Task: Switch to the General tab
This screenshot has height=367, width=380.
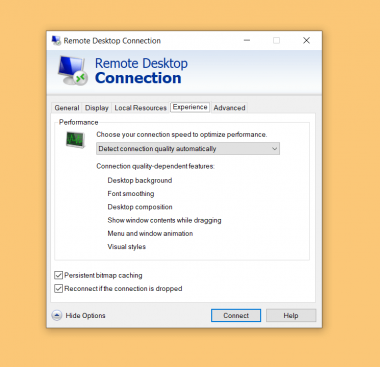Action: coord(67,108)
